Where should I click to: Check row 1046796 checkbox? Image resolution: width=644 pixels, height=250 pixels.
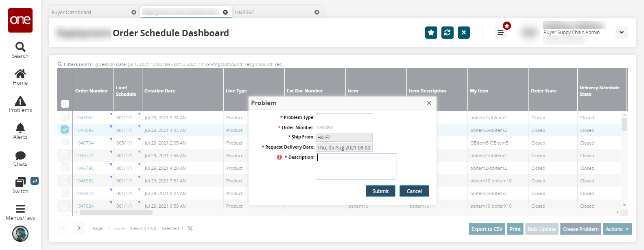65,168
